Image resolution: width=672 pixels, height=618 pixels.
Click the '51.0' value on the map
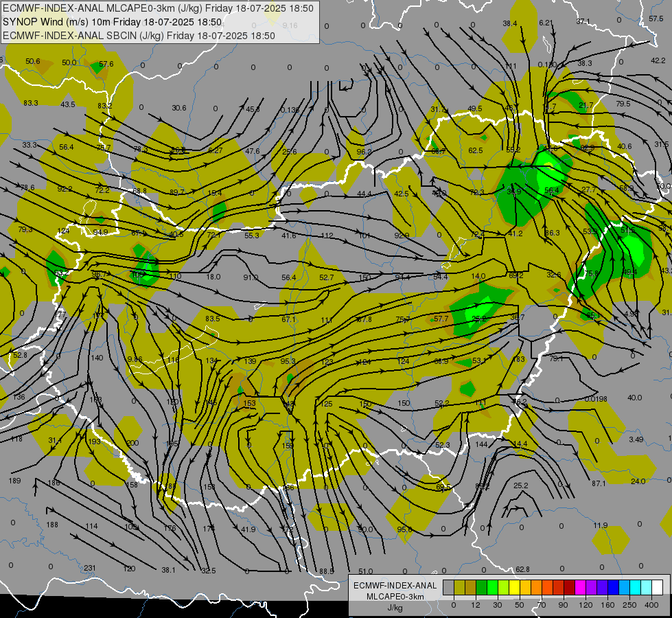[x=366, y=571]
